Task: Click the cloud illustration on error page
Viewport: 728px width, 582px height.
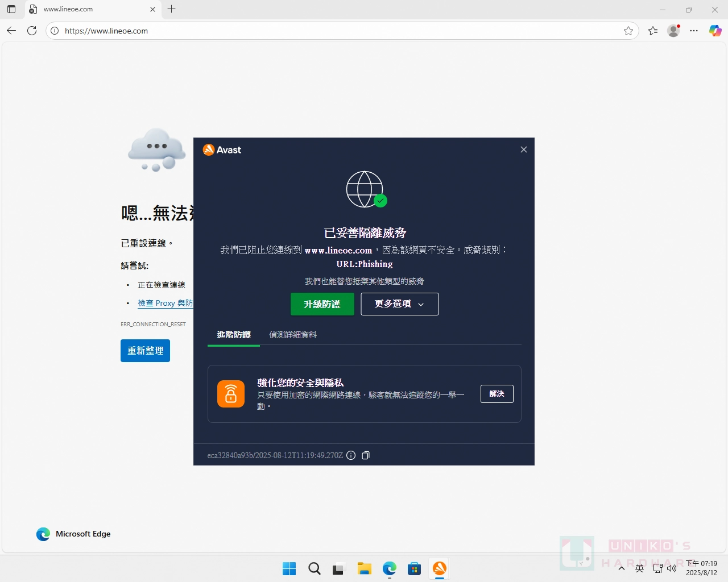Action: pos(157,150)
